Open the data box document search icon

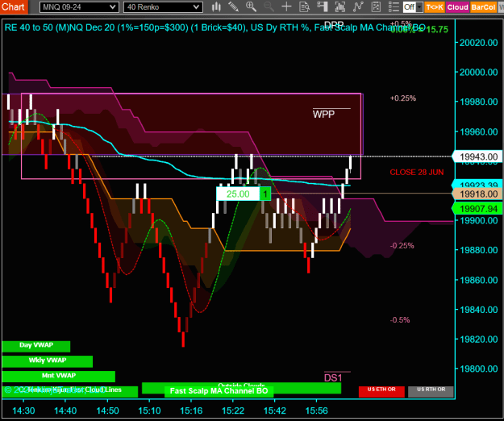pos(304,6)
